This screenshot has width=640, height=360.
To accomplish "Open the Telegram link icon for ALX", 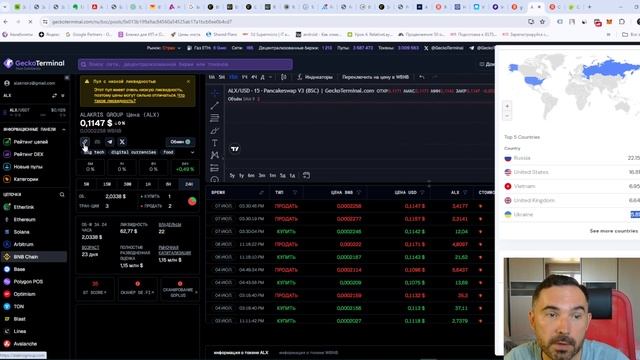I will [x=109, y=142].
